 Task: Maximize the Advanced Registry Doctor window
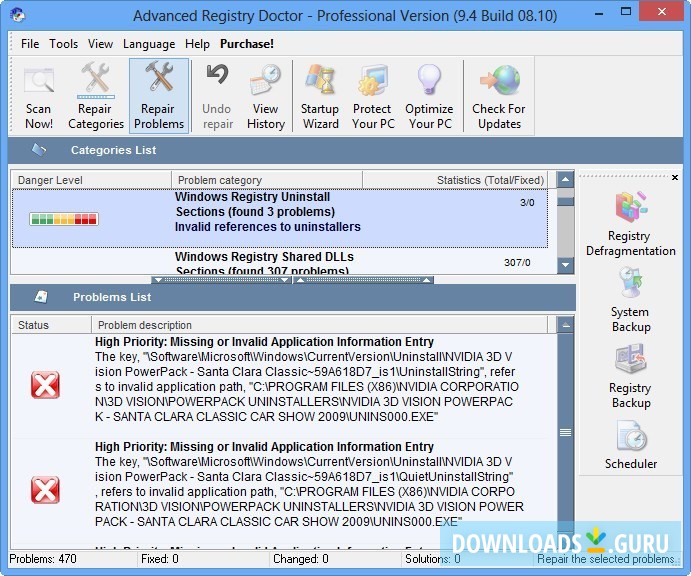pos(626,12)
